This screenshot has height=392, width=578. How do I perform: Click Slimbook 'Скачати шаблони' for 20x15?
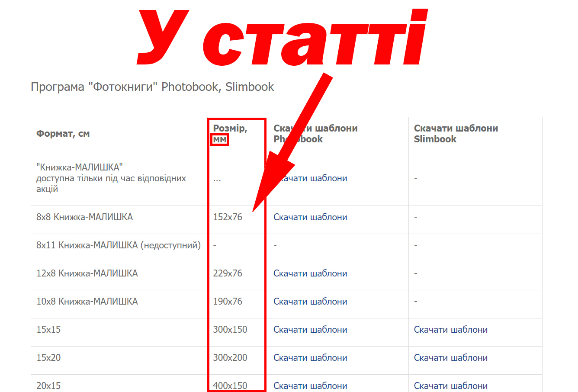(x=450, y=386)
